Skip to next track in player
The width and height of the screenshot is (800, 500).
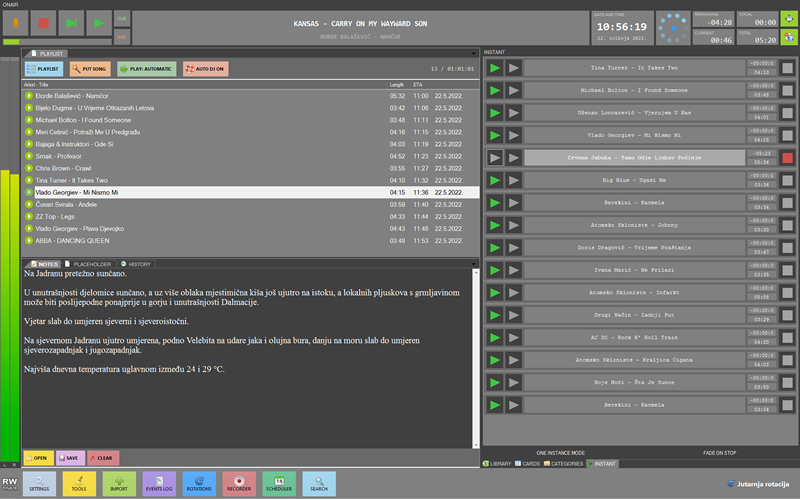tap(70, 21)
